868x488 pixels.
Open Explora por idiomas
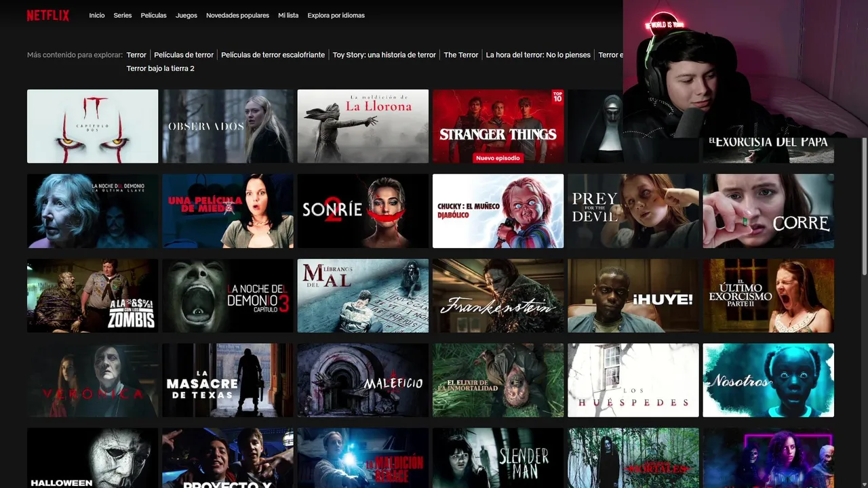coord(336,16)
